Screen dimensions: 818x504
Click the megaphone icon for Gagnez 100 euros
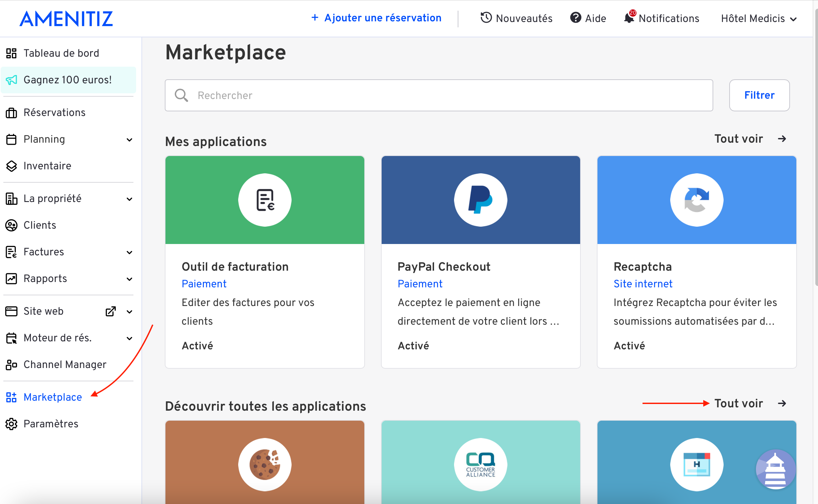[x=11, y=80]
